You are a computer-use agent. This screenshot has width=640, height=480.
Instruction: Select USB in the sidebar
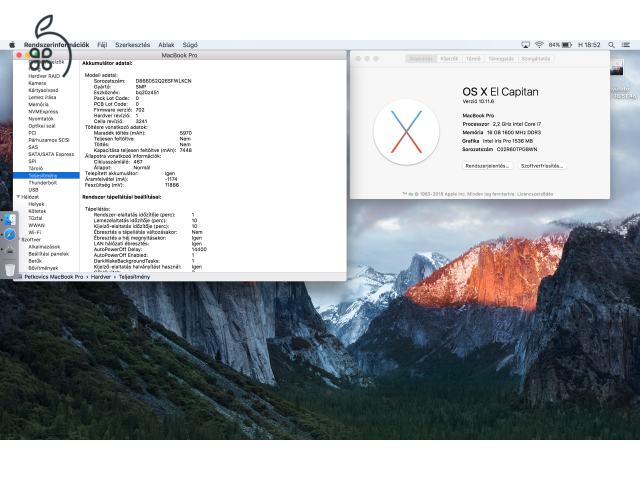(x=33, y=190)
